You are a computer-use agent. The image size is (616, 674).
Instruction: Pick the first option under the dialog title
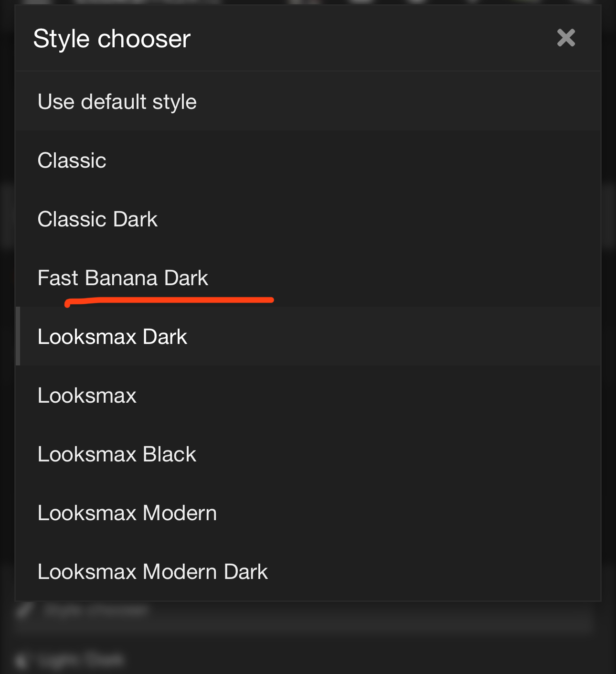(x=117, y=102)
